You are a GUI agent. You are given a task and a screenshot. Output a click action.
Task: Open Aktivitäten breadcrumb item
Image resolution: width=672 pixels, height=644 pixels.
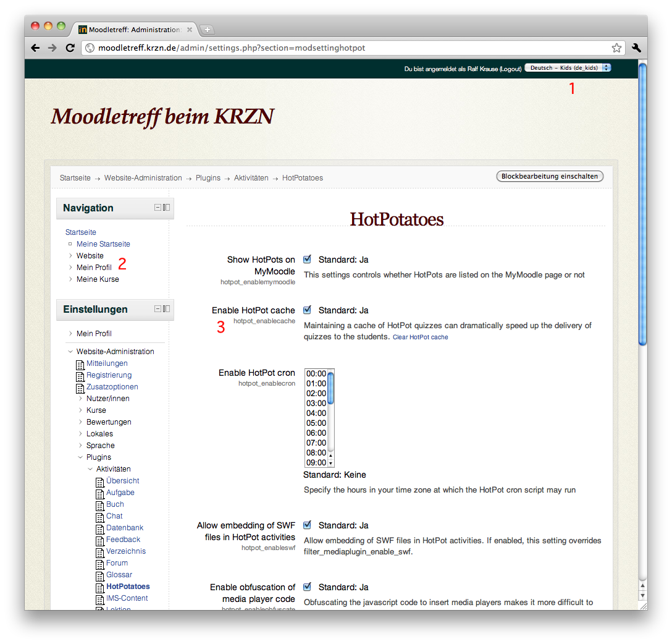(x=251, y=178)
